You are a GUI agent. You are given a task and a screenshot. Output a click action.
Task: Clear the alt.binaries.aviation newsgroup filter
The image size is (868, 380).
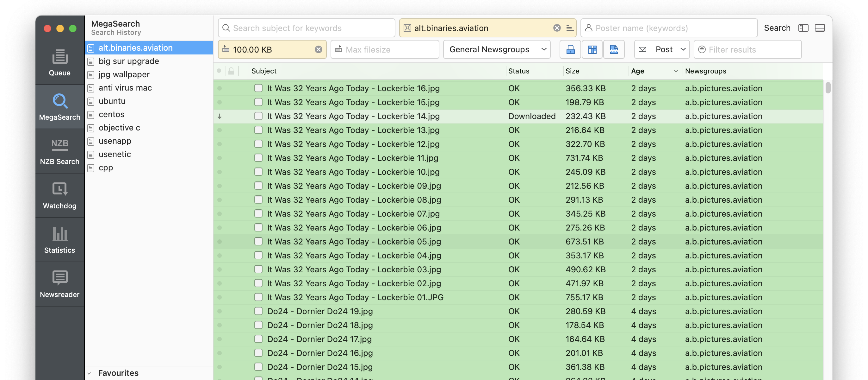click(x=557, y=28)
